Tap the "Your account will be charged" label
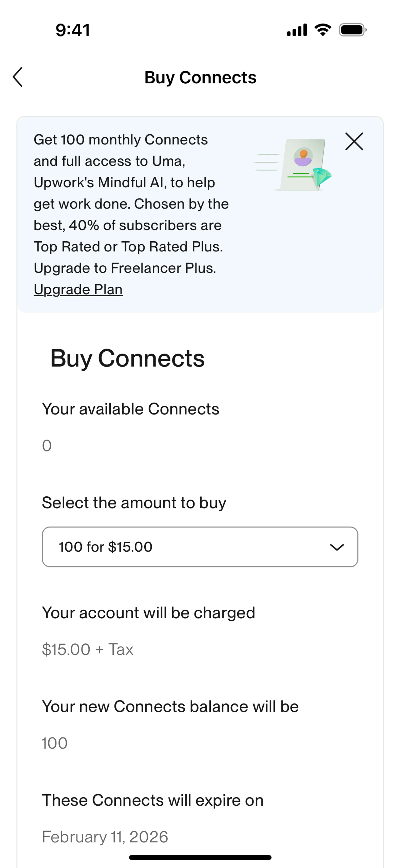Screen dimensions: 400x868 coord(149,613)
